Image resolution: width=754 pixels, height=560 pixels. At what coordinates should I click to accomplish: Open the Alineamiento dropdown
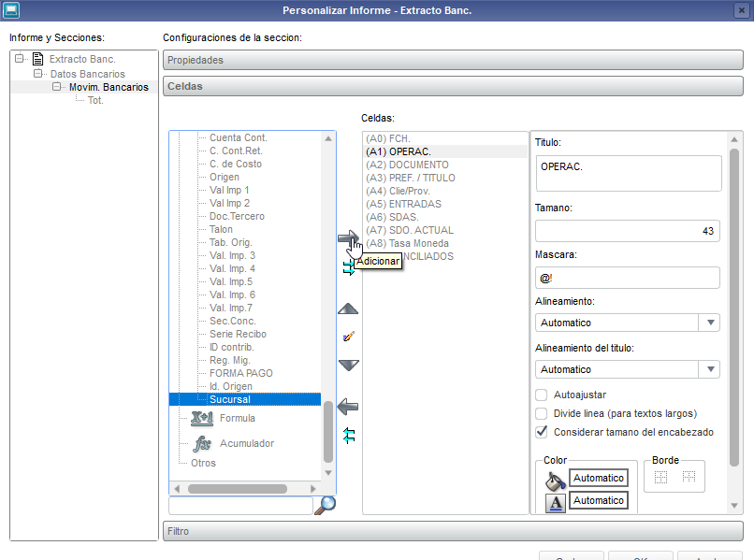tap(710, 323)
